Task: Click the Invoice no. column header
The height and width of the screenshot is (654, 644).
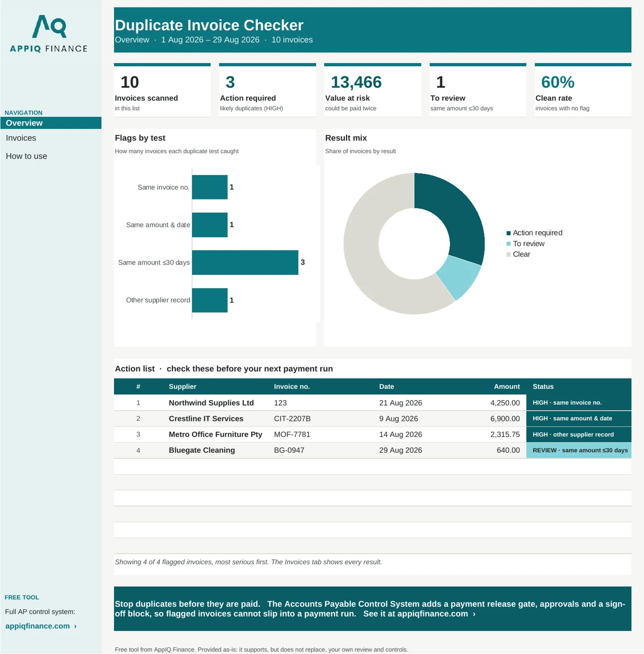Action: [292, 387]
